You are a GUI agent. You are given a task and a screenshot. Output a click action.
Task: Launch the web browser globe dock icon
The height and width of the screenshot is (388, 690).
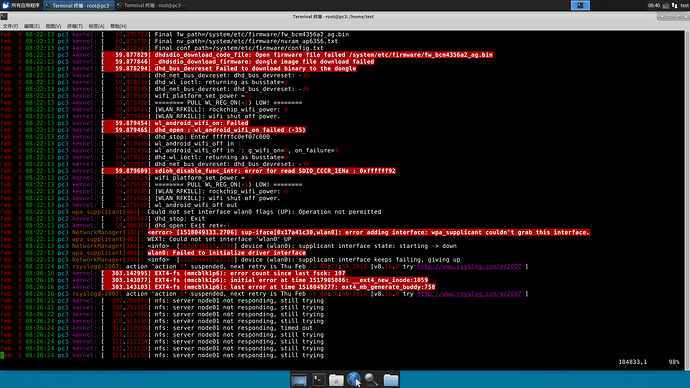[353, 379]
